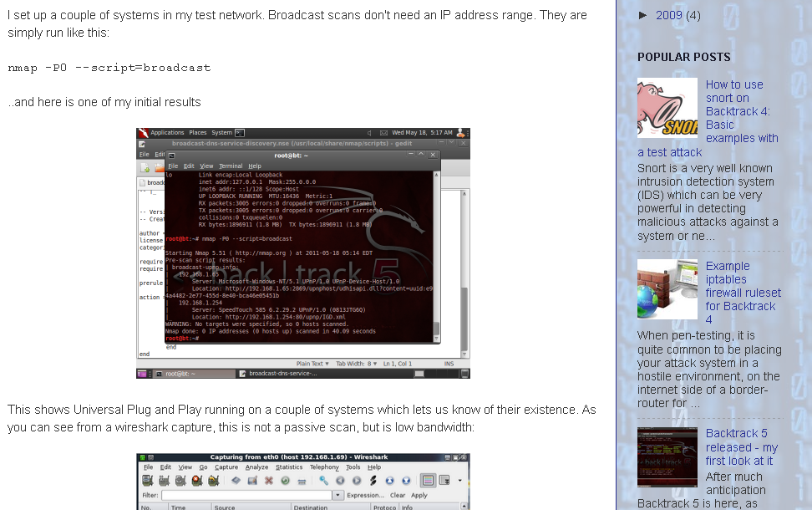Image resolution: width=812 pixels, height=510 pixels.
Task: Open the Wireshark Capture menu
Action: pos(226,467)
